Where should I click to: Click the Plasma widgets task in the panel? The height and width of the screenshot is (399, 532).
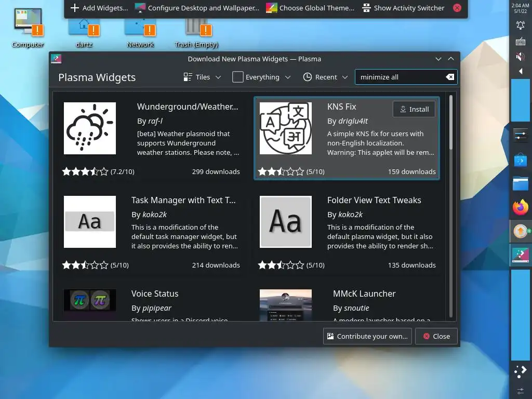(521, 256)
